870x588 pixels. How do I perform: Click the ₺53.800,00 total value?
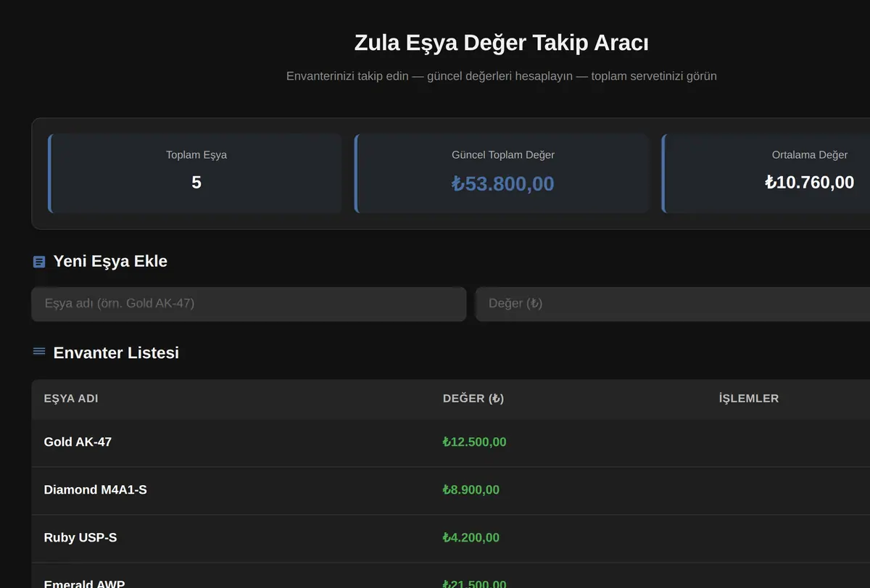(502, 183)
